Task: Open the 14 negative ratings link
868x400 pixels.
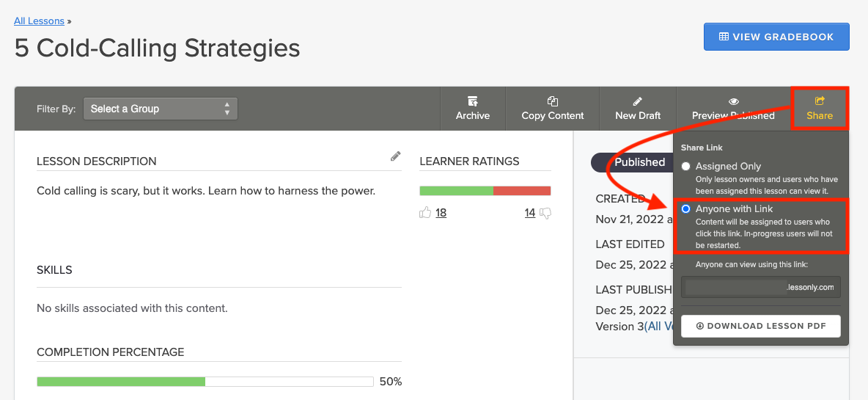Action: pos(530,213)
